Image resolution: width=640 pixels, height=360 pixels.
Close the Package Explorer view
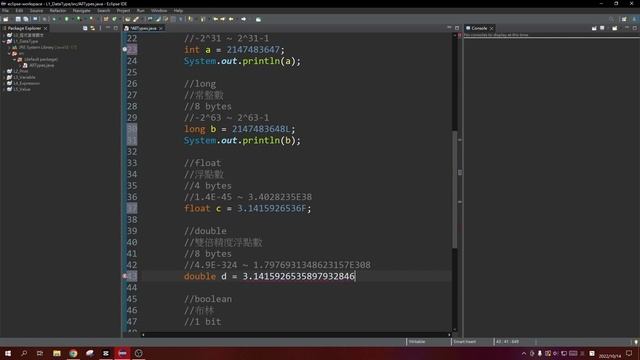point(45,28)
